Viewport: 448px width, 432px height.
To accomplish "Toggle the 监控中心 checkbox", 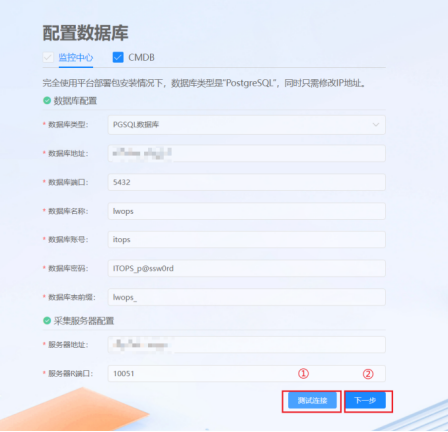I will click(x=48, y=57).
